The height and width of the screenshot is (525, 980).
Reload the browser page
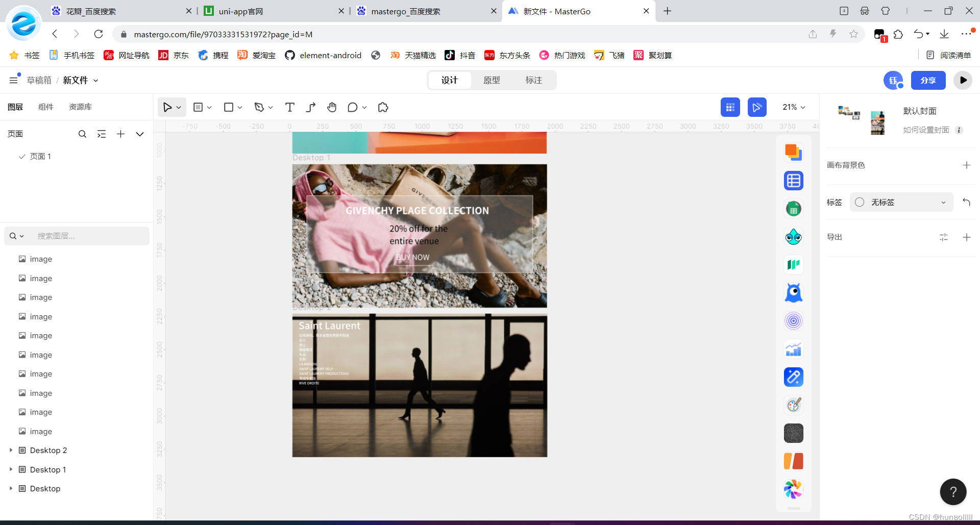click(x=99, y=34)
